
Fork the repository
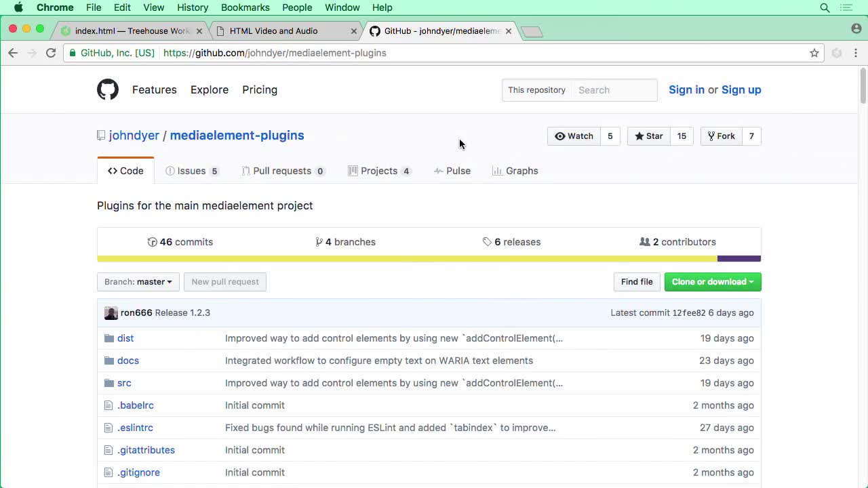(721, 136)
